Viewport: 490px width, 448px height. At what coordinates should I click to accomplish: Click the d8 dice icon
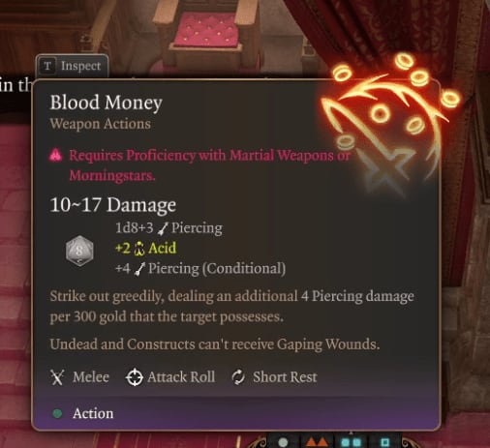[79, 251]
